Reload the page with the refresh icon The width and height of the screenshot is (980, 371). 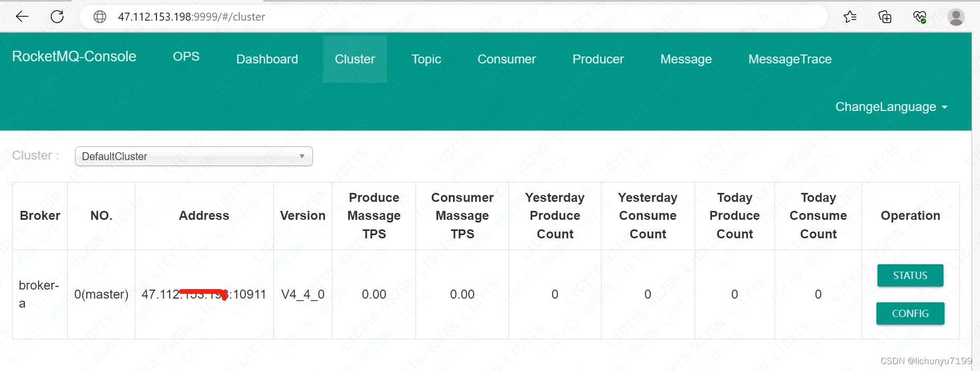pos(57,16)
